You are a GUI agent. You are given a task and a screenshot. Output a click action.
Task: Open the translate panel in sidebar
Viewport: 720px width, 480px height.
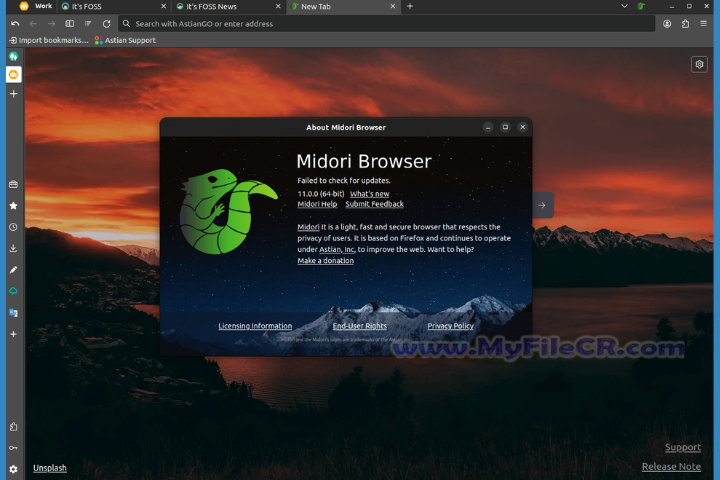point(13,313)
